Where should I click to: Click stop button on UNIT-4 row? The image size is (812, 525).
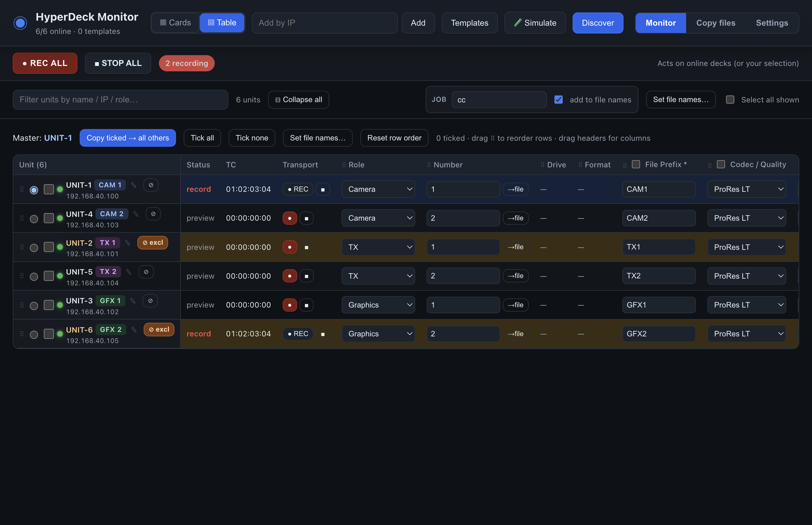306,218
